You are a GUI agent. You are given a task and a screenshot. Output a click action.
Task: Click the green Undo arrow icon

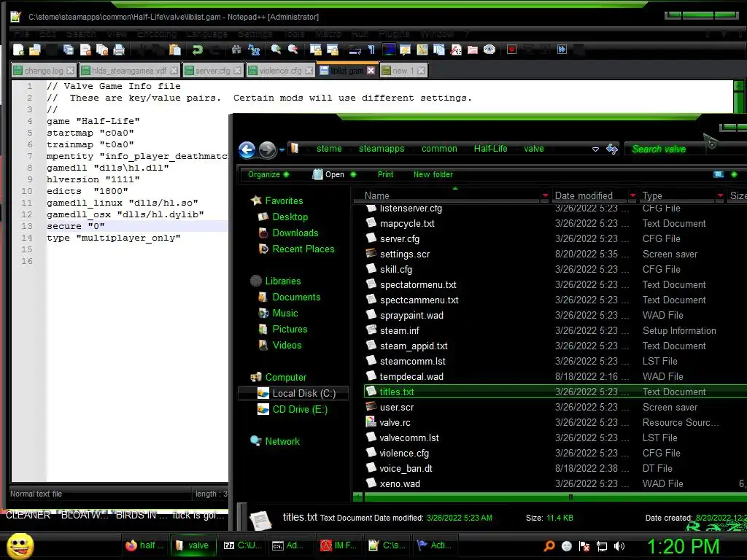pyautogui.click(x=197, y=50)
